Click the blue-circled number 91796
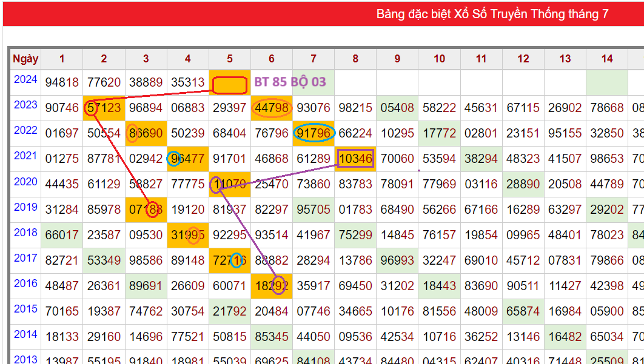The image size is (644, 364). [x=314, y=133]
